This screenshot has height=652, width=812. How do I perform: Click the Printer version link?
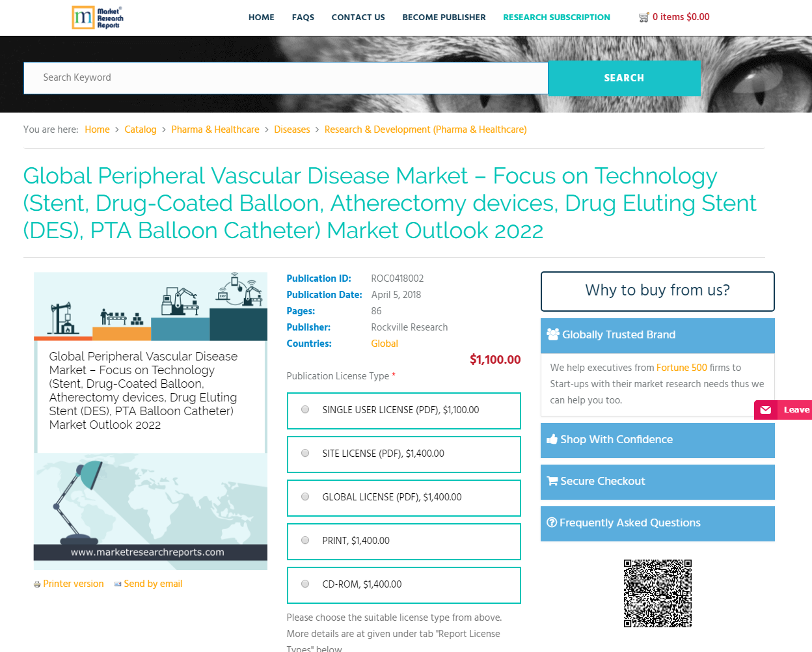point(74,584)
